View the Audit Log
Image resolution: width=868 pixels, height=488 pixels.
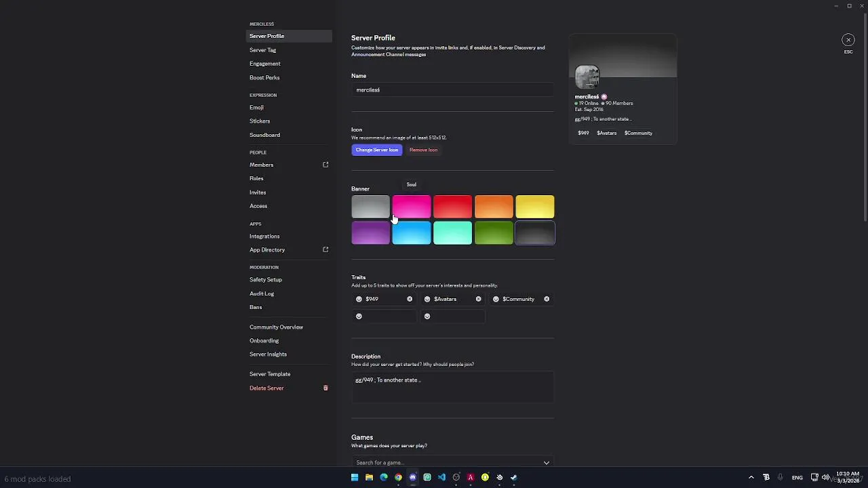(x=289, y=293)
